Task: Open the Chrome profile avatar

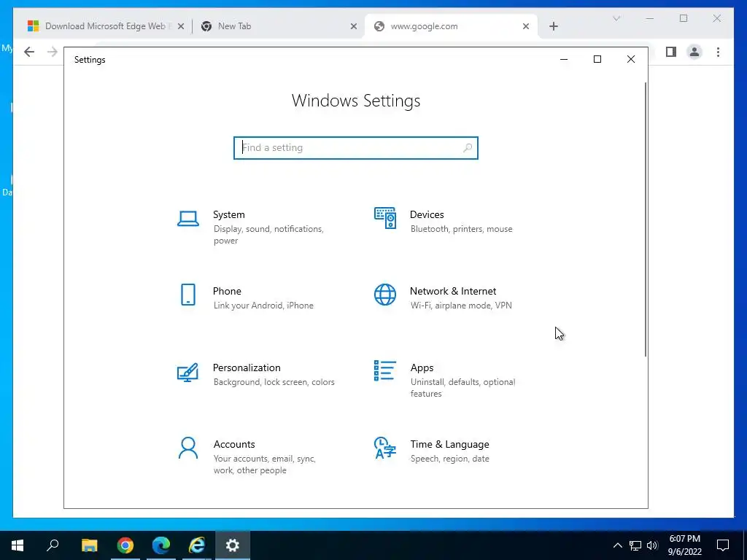Action: click(x=694, y=52)
